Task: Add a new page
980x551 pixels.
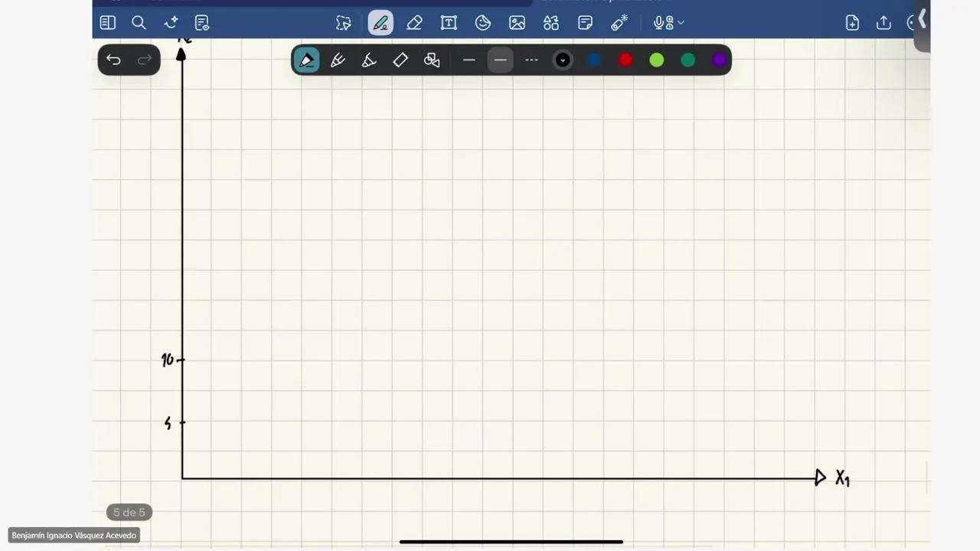Action: point(852,23)
